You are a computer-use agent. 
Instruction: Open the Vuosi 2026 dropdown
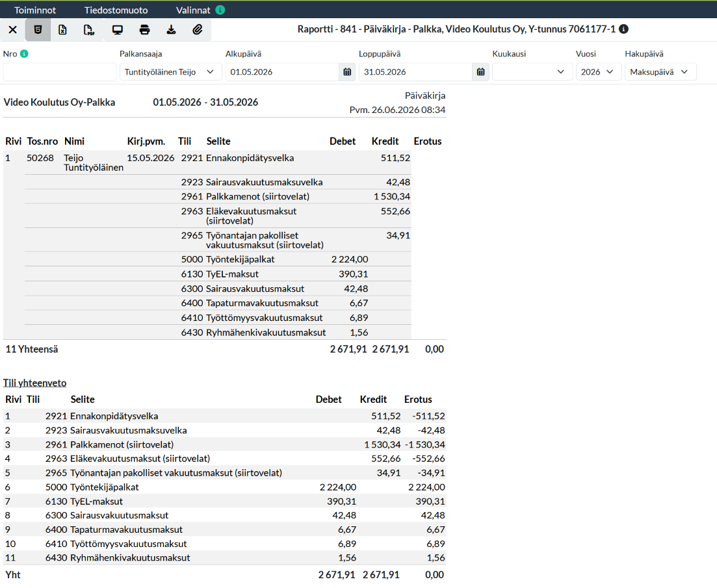pyautogui.click(x=599, y=71)
